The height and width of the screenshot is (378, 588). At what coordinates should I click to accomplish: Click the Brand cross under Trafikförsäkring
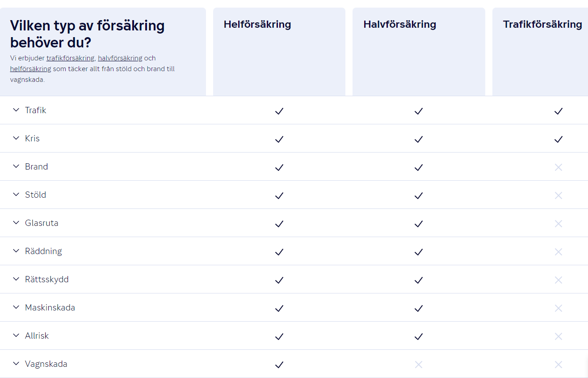coord(558,167)
